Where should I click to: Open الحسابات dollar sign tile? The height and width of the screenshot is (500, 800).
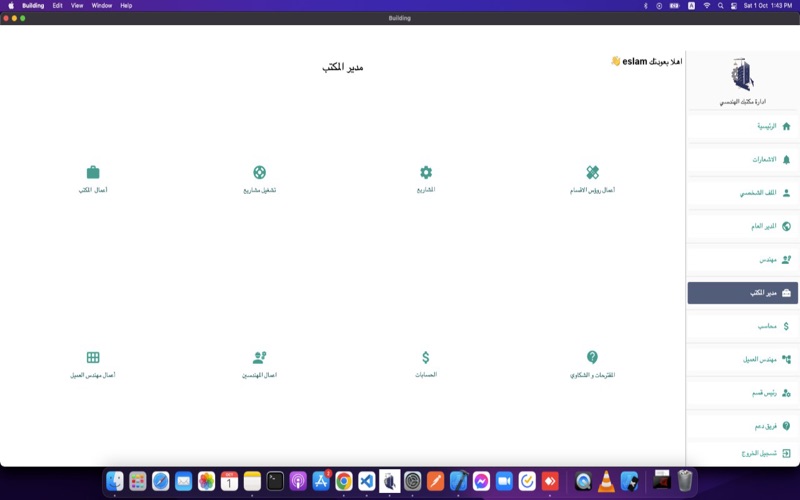426,364
